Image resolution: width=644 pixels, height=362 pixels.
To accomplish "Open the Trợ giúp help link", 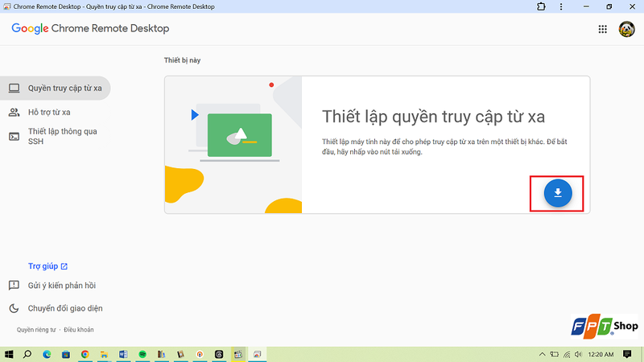I will 47,266.
